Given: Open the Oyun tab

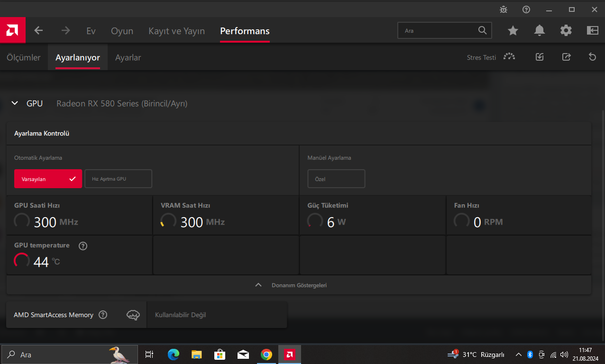Looking at the screenshot, I should 122,31.
